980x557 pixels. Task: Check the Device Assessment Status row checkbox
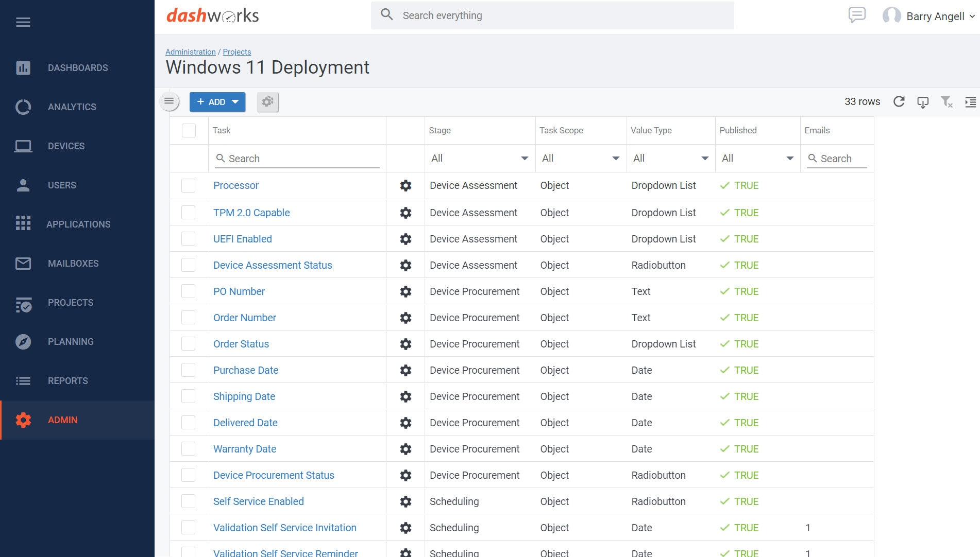pyautogui.click(x=189, y=265)
